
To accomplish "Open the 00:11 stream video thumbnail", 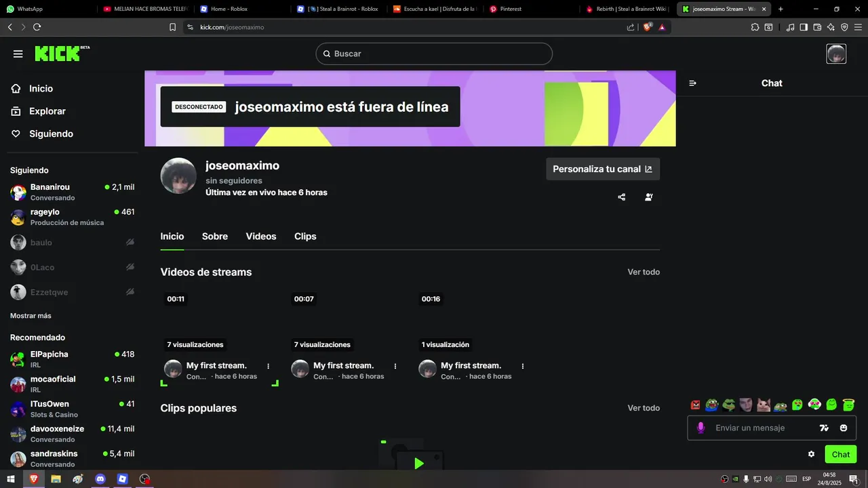I will click(220, 323).
